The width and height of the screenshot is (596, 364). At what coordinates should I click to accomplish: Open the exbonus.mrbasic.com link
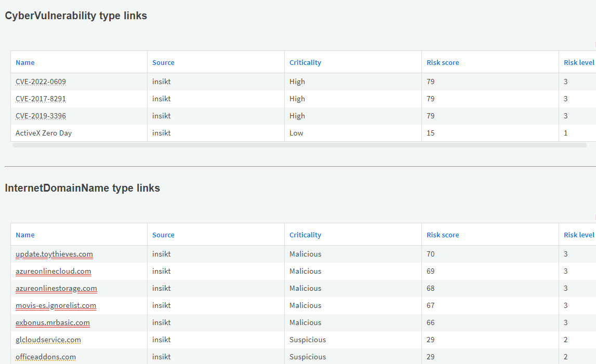(52, 322)
